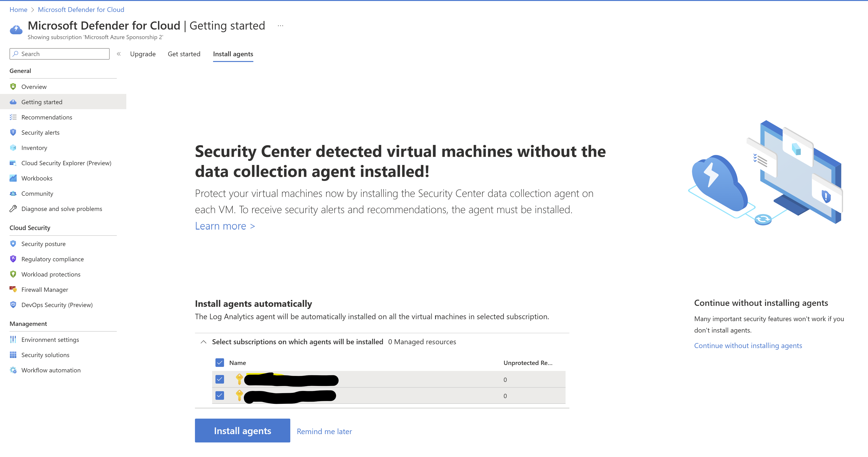Viewport: 868px width, 457px height.
Task: Select the Workbooks icon
Action: point(13,178)
